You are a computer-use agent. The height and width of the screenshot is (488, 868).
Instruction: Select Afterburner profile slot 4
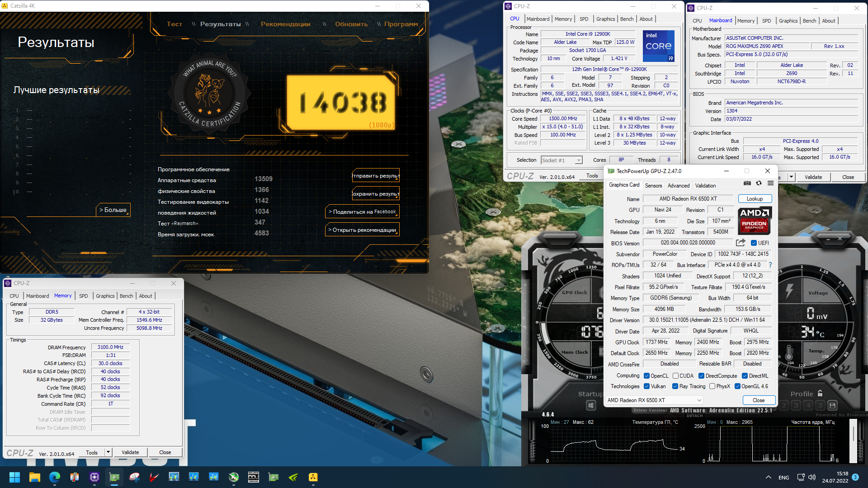click(808, 405)
